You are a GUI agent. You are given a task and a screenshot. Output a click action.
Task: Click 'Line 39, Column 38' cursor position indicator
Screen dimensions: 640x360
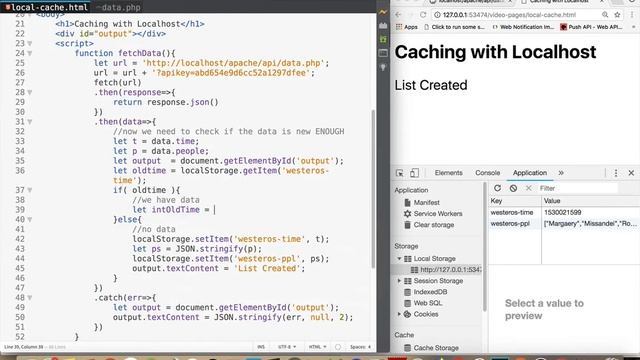23,347
